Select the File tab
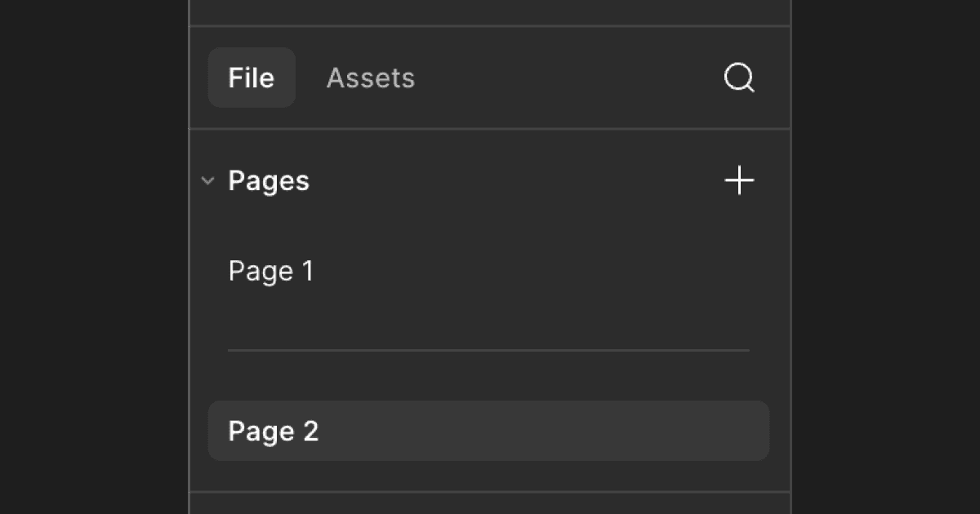Viewport: 980px width, 514px height. click(252, 78)
